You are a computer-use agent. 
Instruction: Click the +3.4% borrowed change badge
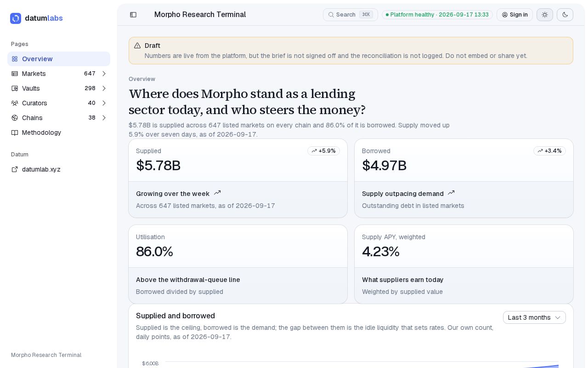549,151
